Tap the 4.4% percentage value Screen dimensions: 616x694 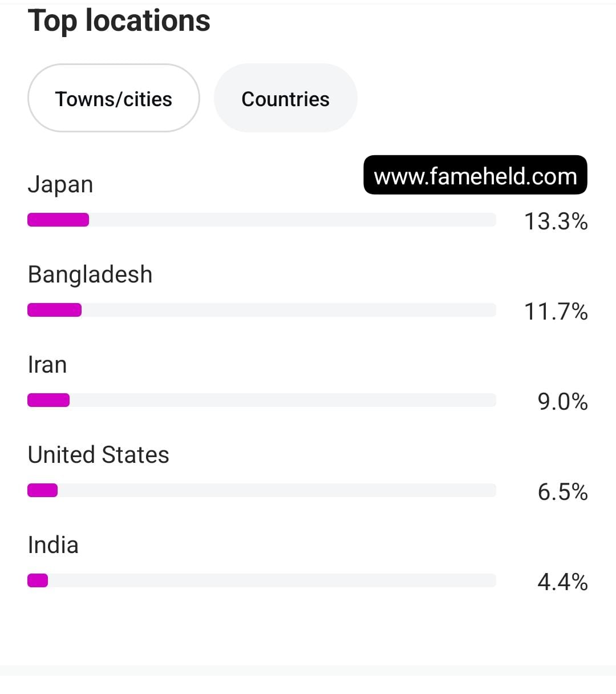[x=562, y=582]
